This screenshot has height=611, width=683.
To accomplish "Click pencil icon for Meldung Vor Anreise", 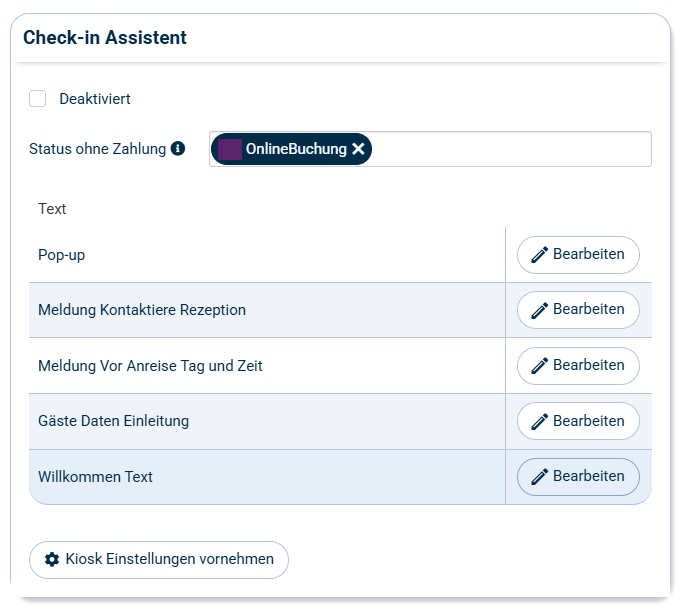I will click(540, 366).
